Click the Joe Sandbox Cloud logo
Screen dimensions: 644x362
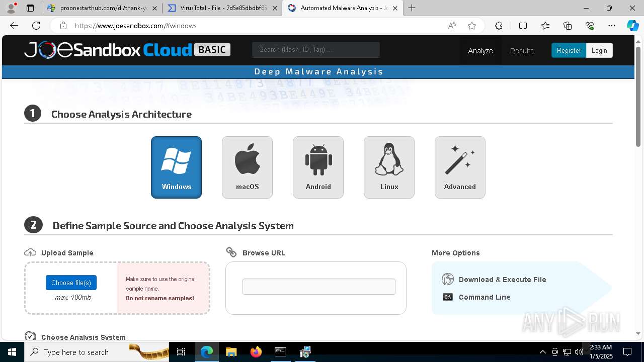pos(127,50)
